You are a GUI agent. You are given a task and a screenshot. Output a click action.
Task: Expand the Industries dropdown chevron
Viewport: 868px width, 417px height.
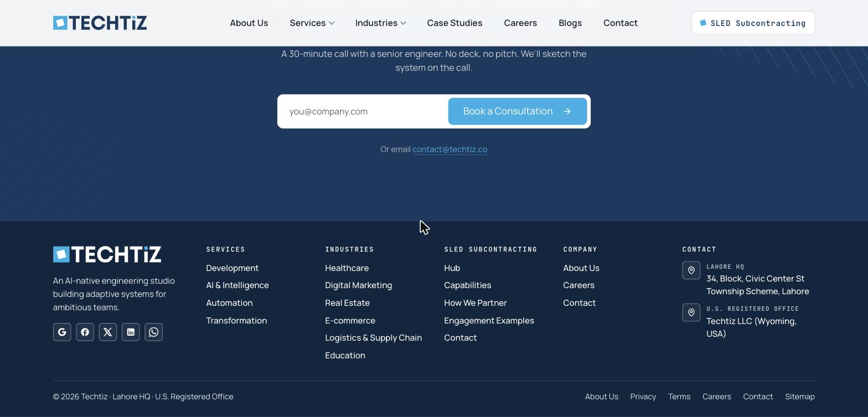tap(404, 23)
